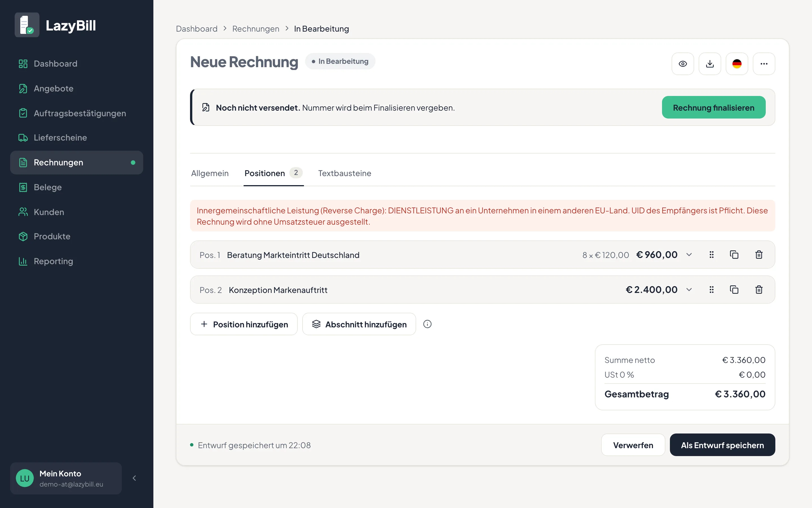Open the Dashboard sidebar item

[76, 63]
